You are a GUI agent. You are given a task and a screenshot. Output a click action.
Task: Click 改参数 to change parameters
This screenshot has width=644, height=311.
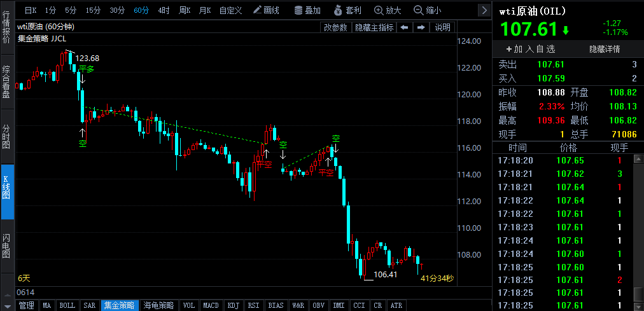[x=335, y=27]
